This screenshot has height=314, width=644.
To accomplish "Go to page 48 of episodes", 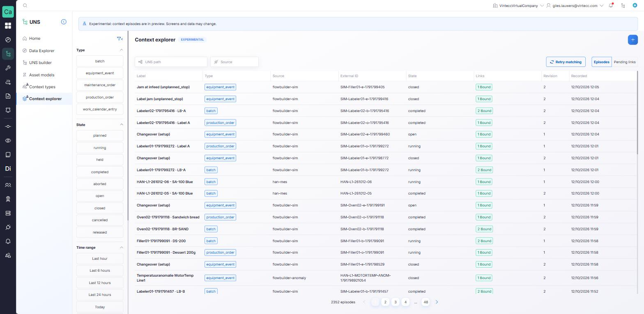I will (x=425, y=302).
